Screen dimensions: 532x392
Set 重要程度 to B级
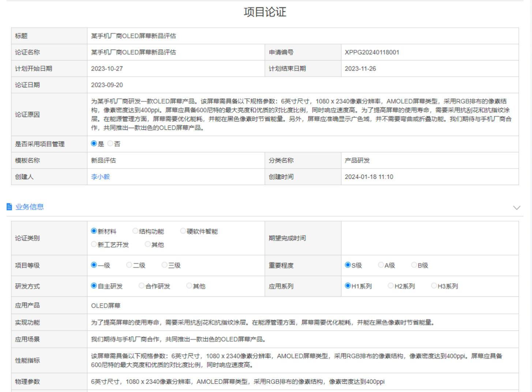pyautogui.click(x=414, y=265)
